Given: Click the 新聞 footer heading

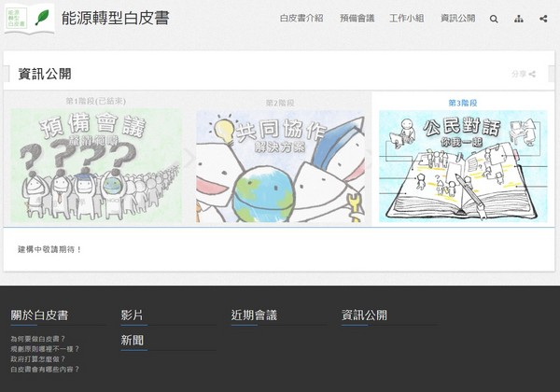Looking at the screenshot, I should coord(132,341).
